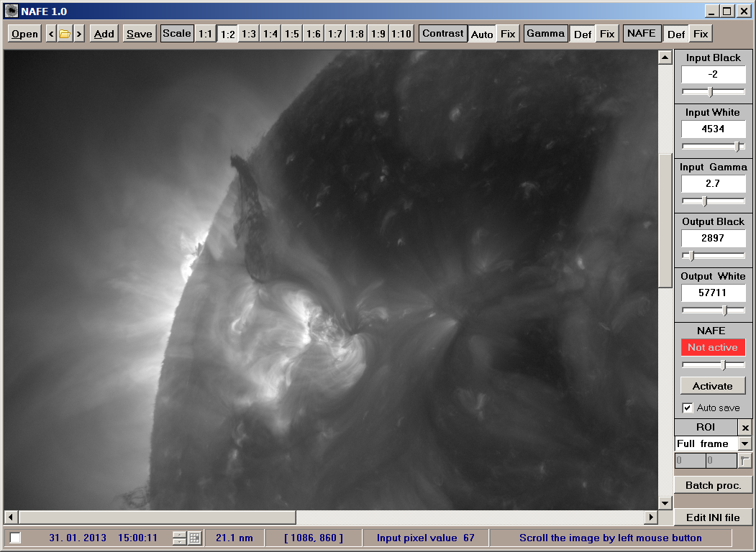This screenshot has width=756, height=552.
Task: Clear the ROI with the x button
Action: (745, 427)
